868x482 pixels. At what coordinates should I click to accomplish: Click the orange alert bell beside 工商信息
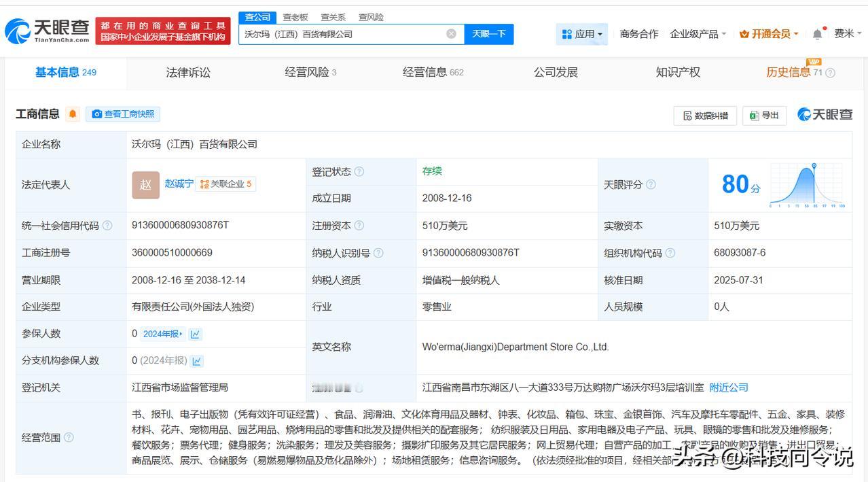tap(73, 114)
